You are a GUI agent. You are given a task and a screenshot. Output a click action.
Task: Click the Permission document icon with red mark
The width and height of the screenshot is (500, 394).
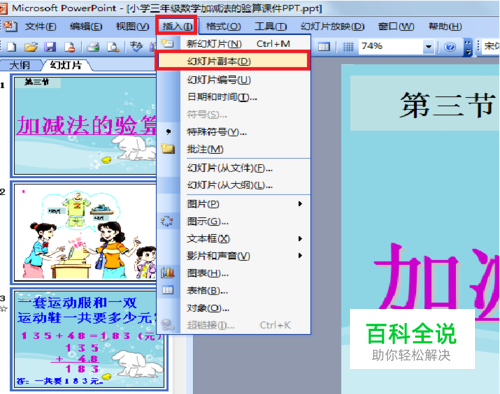coord(70,47)
